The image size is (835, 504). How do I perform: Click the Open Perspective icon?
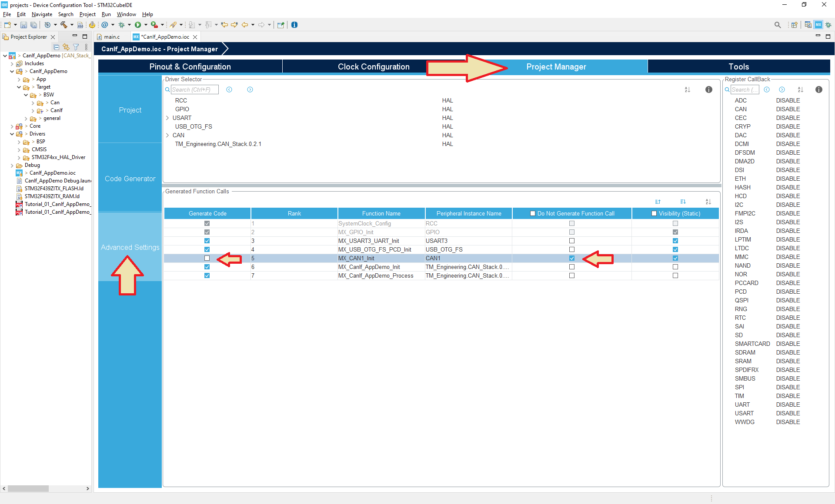coord(794,25)
